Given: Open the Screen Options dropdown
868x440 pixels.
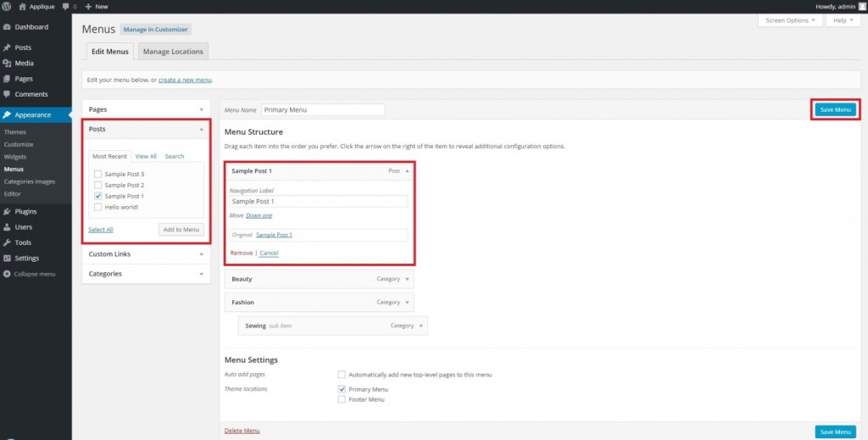Looking at the screenshot, I should click(x=790, y=20).
